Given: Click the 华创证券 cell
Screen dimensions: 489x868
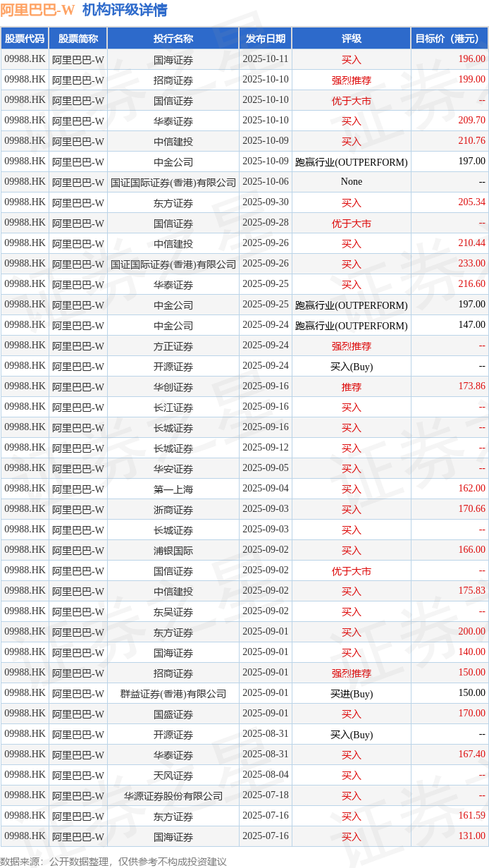Looking at the screenshot, I should pyautogui.click(x=173, y=386).
